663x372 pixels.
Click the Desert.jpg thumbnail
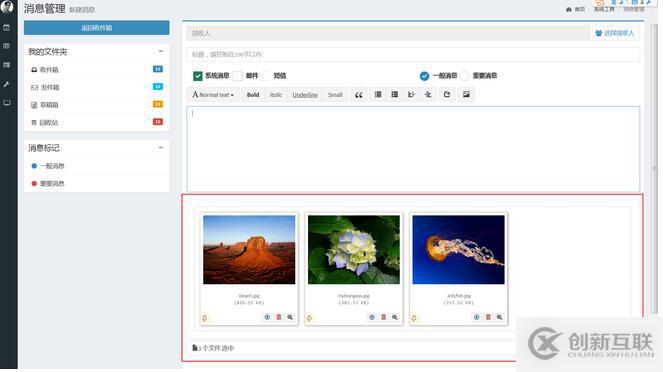click(x=249, y=249)
